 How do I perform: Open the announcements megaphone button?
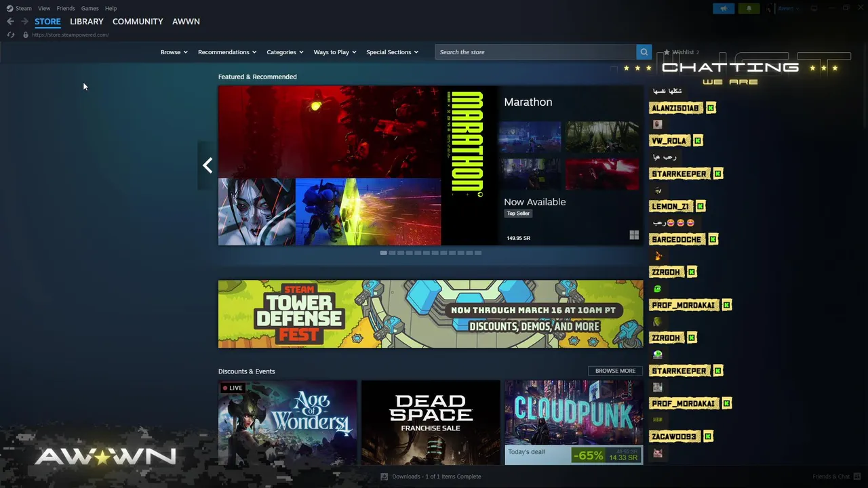click(724, 9)
